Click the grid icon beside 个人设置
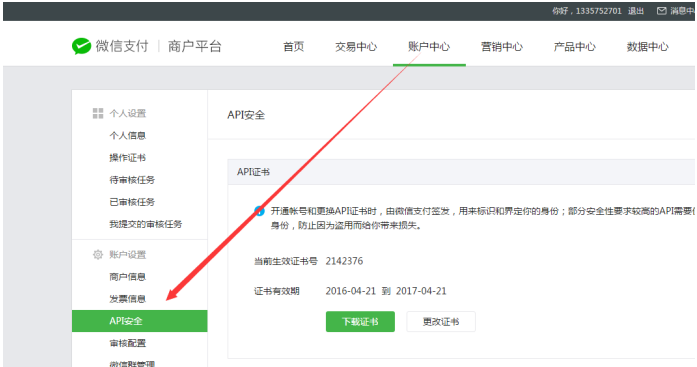 [x=98, y=113]
